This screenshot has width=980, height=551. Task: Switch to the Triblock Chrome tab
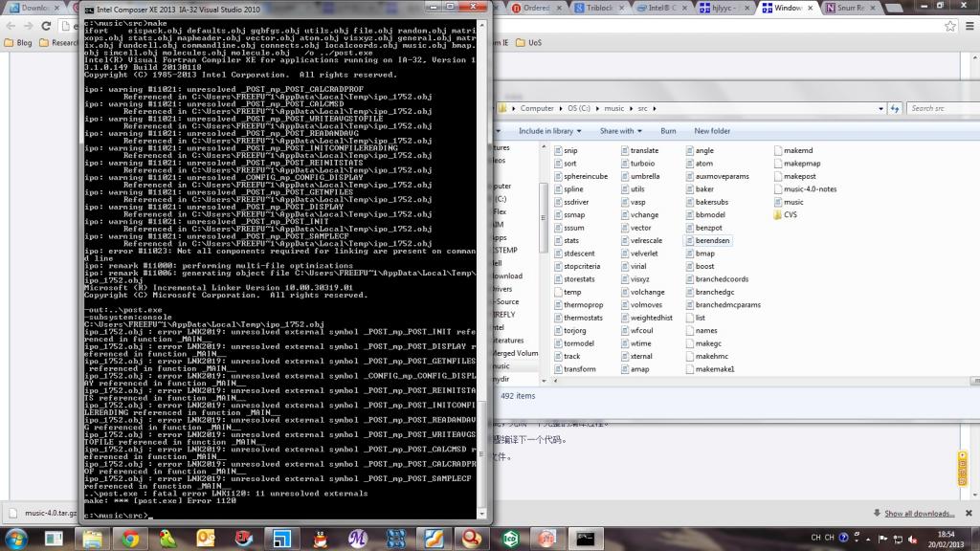point(599,8)
